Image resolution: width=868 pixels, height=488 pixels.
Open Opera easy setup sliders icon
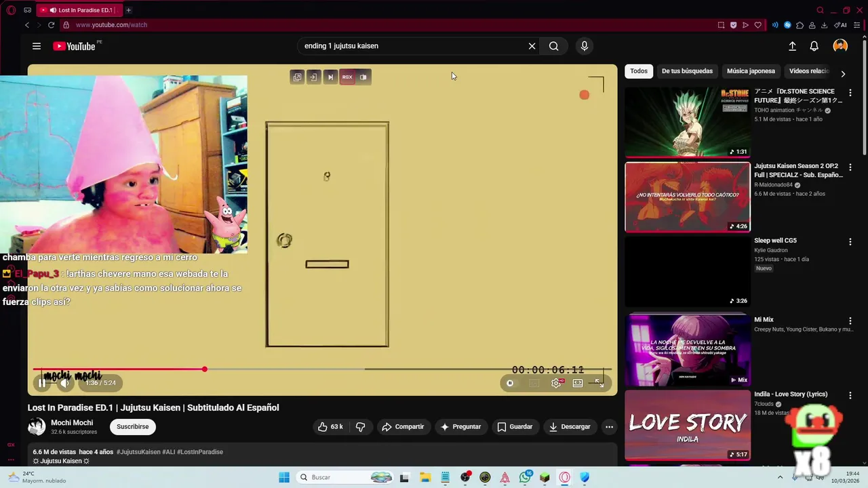(858, 25)
